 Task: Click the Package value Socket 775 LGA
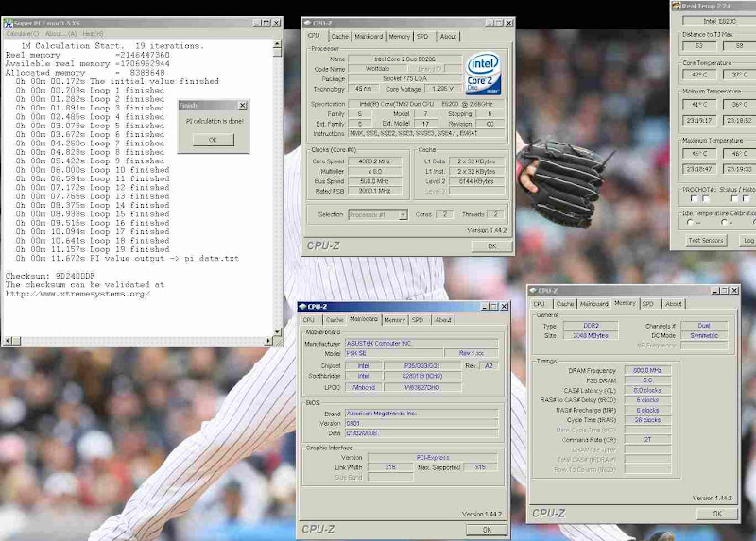404,78
